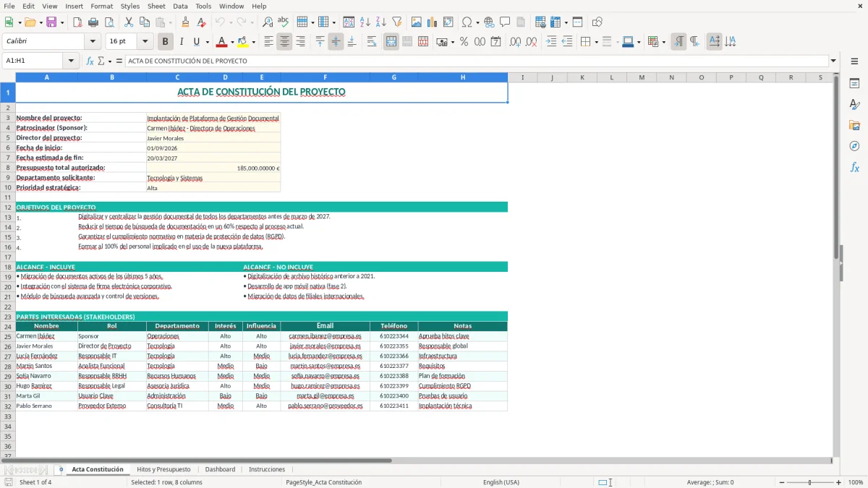Cut the selection with the scissors icon

pyautogui.click(x=129, y=22)
